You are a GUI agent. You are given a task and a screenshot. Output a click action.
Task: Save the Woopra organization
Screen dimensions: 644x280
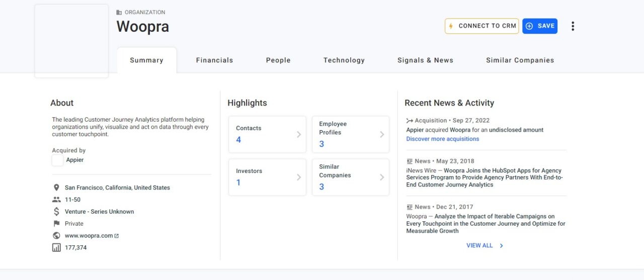tap(540, 26)
